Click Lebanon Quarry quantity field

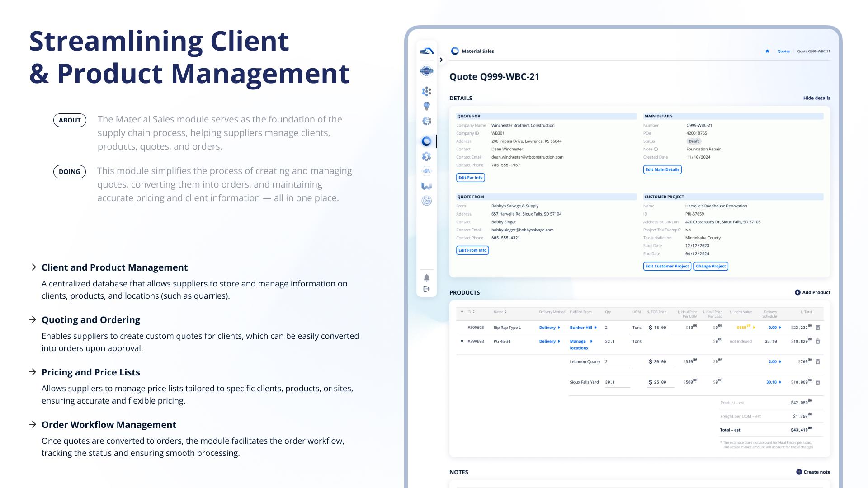pos(617,362)
